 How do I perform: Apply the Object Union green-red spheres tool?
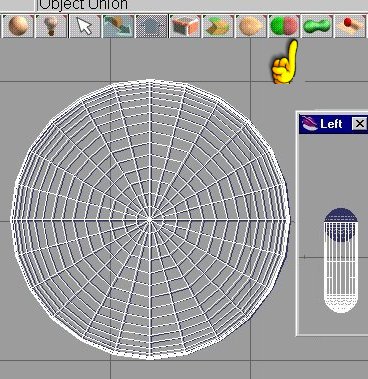(x=284, y=26)
